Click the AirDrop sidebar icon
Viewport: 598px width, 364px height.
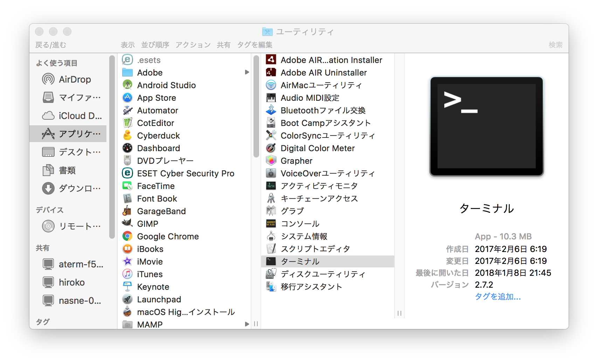pos(48,79)
